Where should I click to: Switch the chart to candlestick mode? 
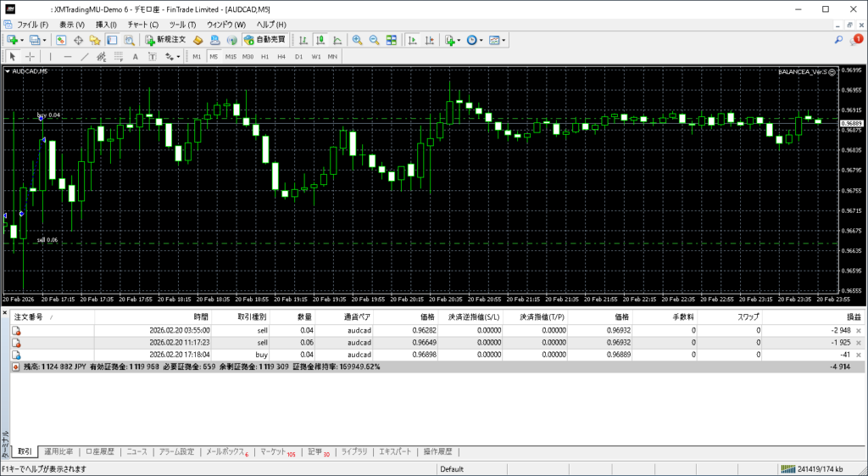pyautogui.click(x=321, y=40)
